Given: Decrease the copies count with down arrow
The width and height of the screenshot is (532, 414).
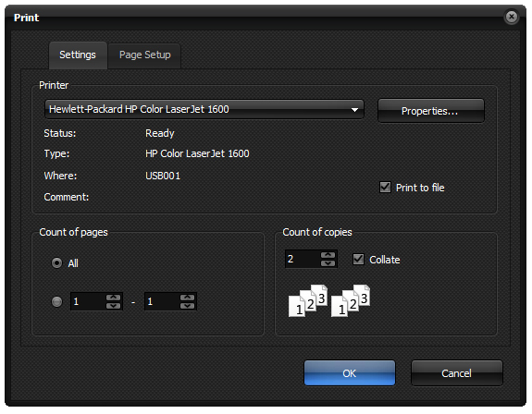Looking at the screenshot, I should [x=328, y=263].
